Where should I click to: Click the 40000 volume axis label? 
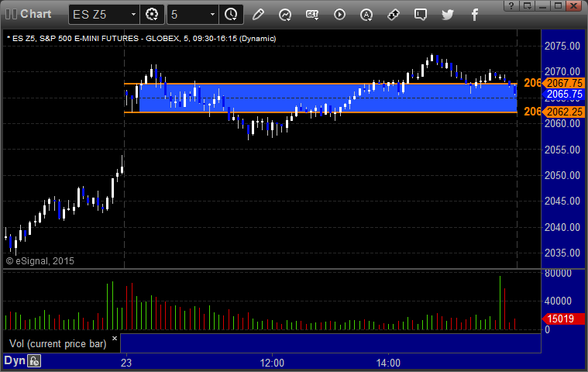coord(558,301)
